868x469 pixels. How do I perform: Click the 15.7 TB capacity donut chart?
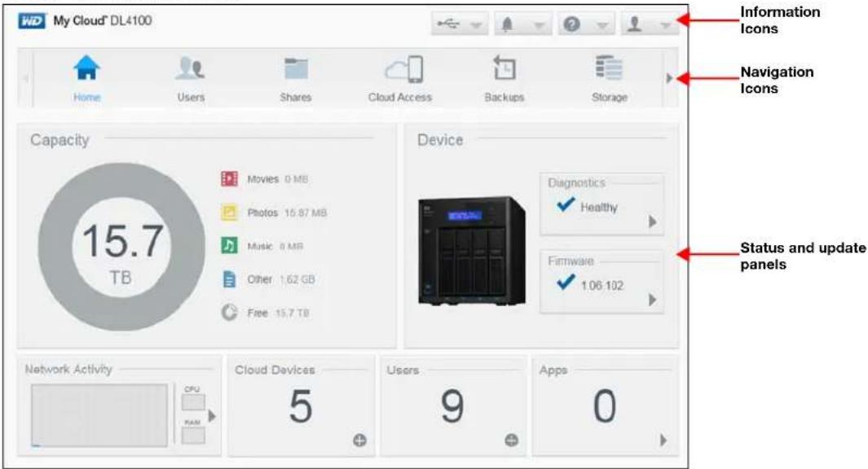coord(121,247)
